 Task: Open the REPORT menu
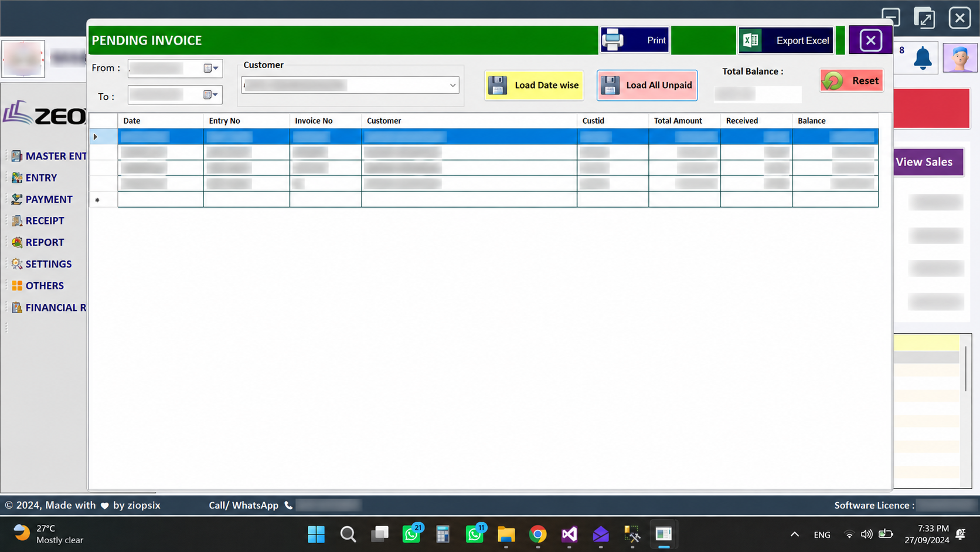pyautogui.click(x=45, y=242)
